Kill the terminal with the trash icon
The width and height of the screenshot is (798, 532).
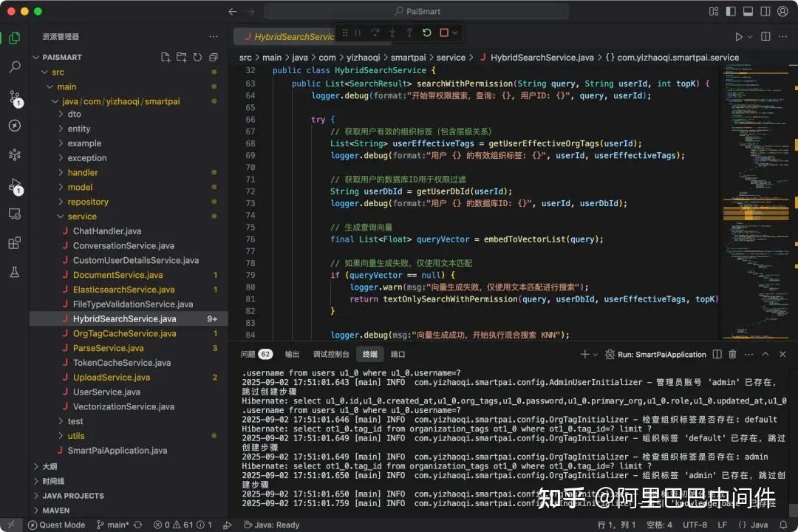point(732,355)
